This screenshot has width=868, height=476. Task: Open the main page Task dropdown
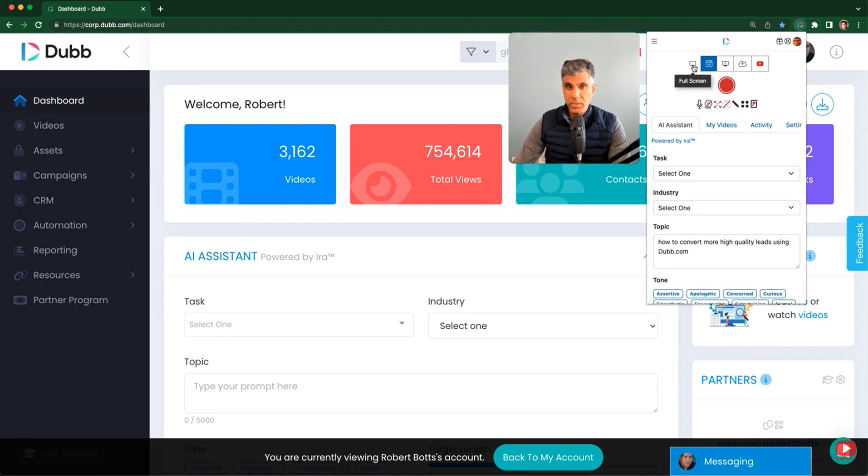(299, 325)
